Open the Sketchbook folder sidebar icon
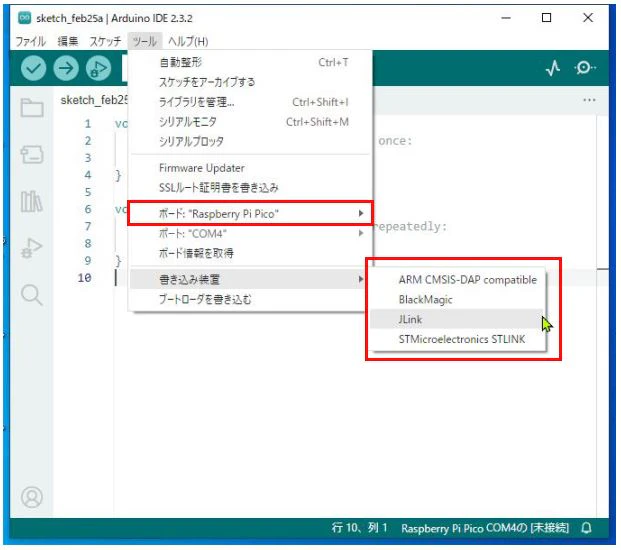The height and width of the screenshot is (550, 621). pyautogui.click(x=32, y=107)
